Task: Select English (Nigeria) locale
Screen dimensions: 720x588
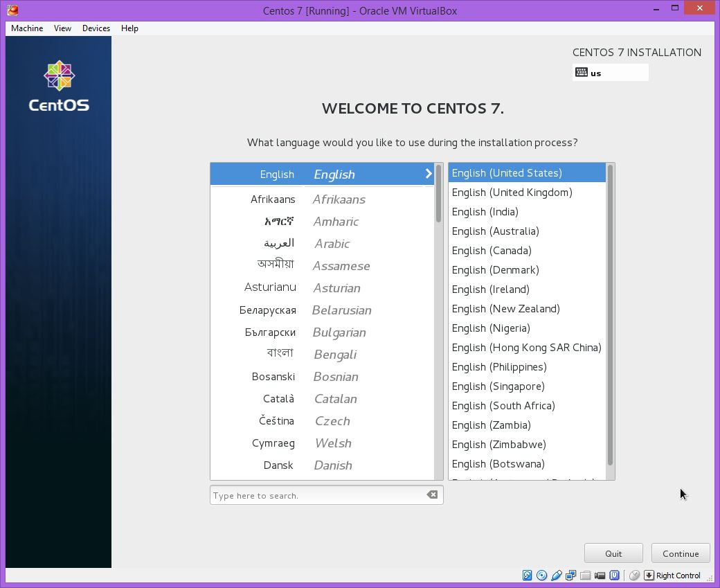Action: [x=527, y=328]
